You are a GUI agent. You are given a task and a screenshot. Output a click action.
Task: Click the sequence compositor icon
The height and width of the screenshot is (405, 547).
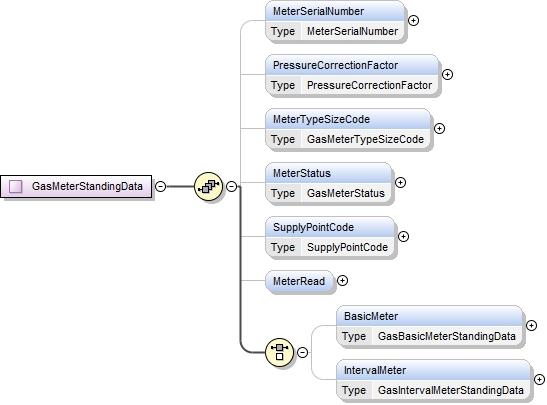(208, 186)
